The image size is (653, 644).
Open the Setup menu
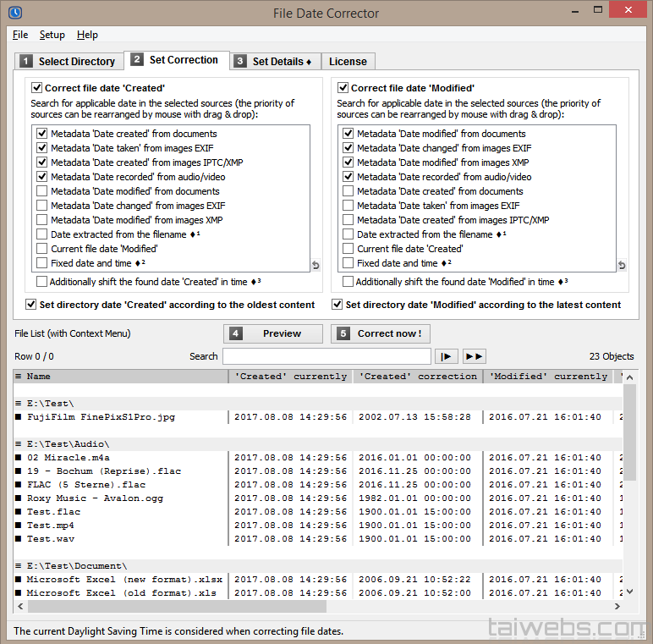pyautogui.click(x=52, y=35)
